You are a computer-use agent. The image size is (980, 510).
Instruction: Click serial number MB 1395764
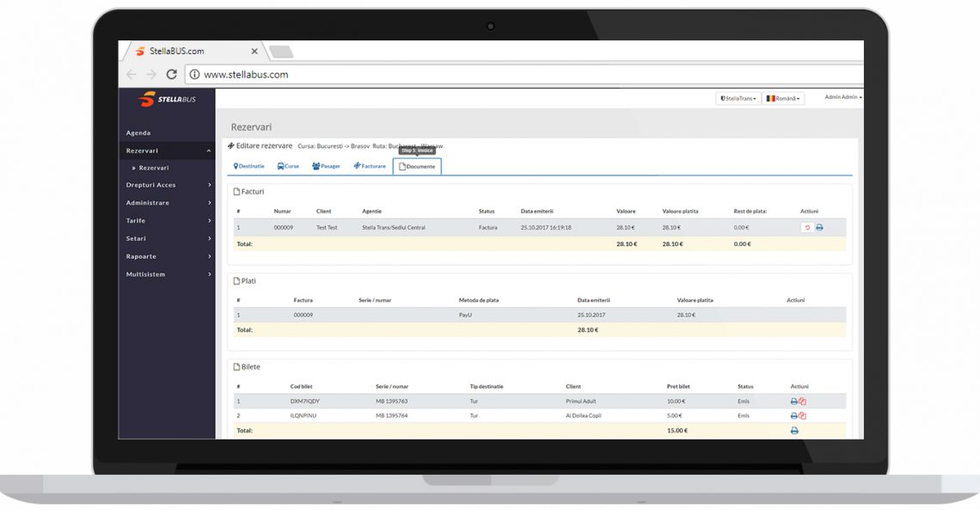[x=392, y=415]
